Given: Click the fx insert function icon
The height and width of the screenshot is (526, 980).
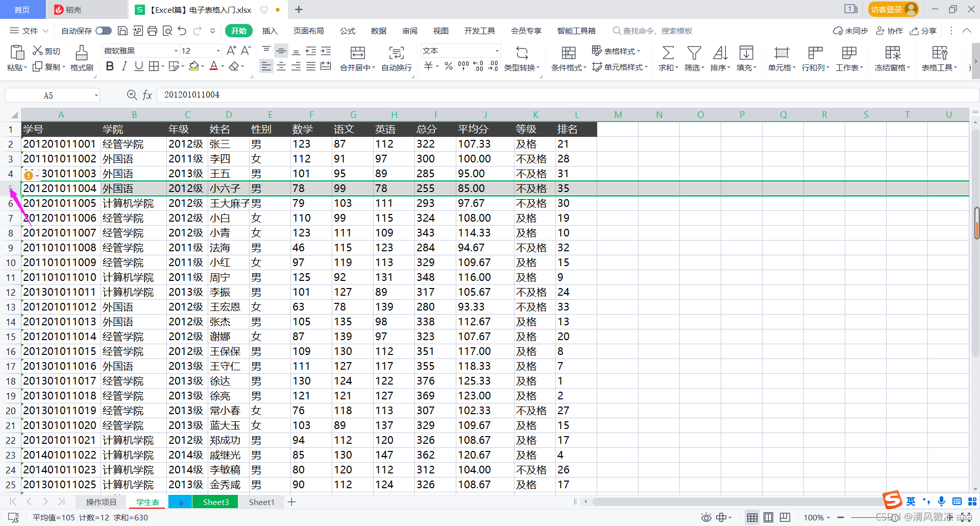Looking at the screenshot, I should tap(147, 95).
